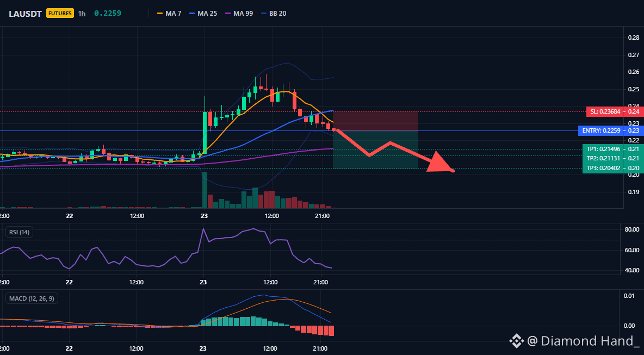Click the 0.26 price axis label
This screenshot has height=355, width=644.
pos(633,72)
